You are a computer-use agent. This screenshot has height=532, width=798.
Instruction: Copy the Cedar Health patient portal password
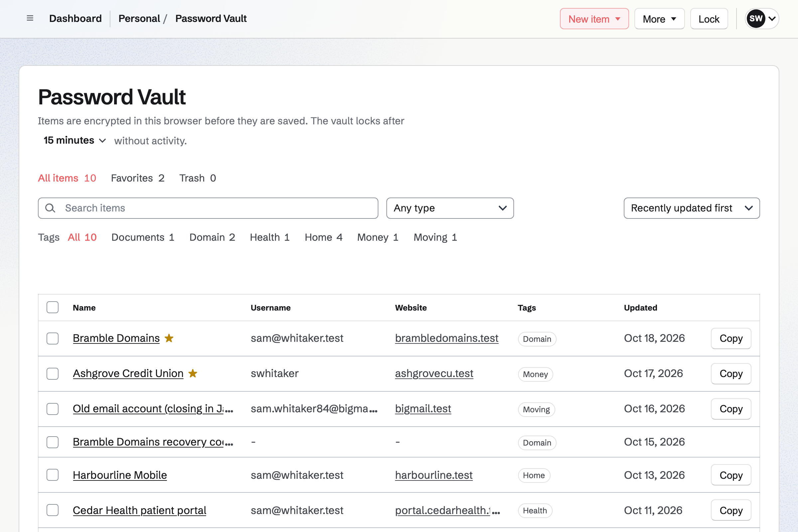731,510
